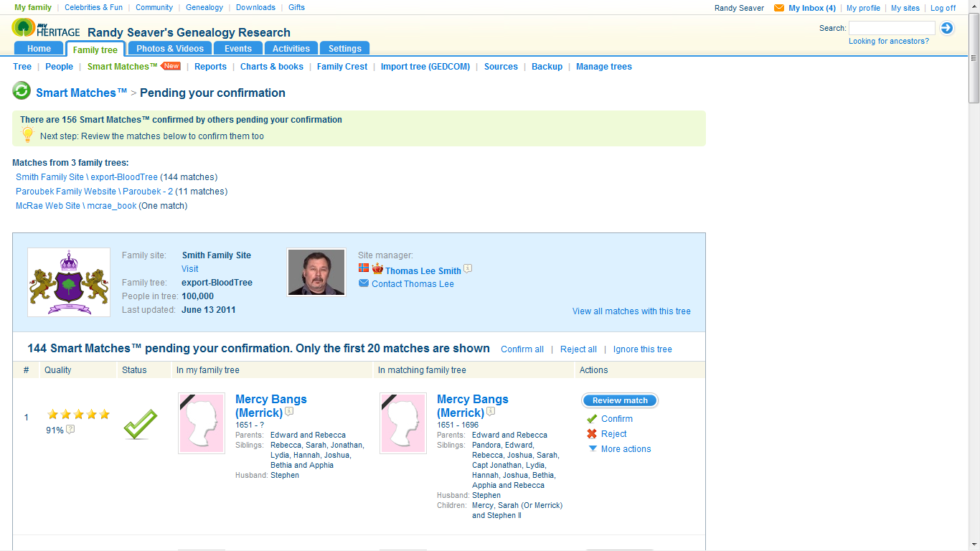980x551 pixels.
Task: Open Thomas Lee Smith's profile photo
Action: pos(316,272)
